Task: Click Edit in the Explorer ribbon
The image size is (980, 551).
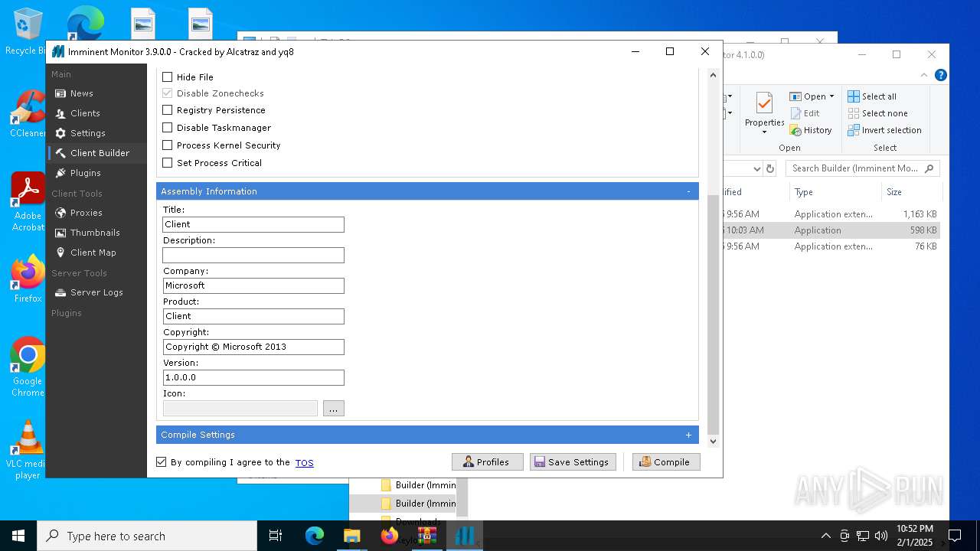Action: coord(805,113)
